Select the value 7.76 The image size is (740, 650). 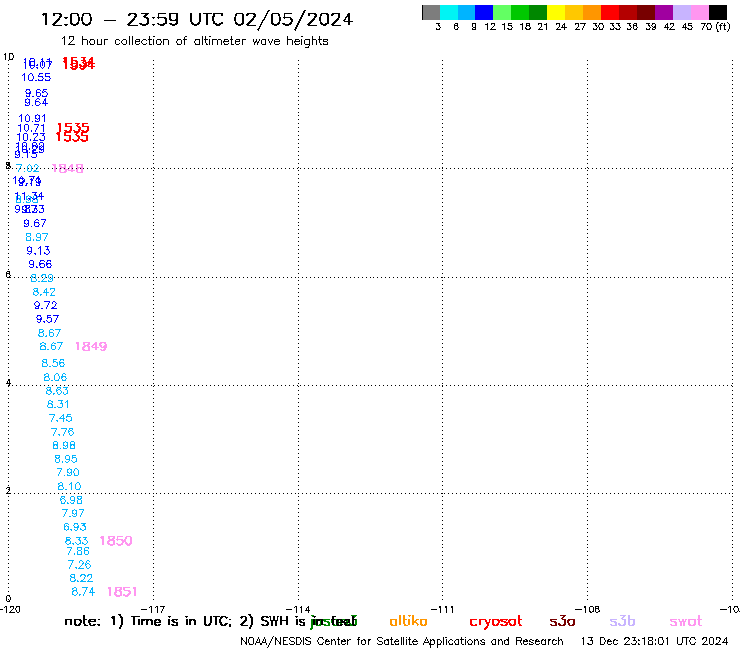62,432
